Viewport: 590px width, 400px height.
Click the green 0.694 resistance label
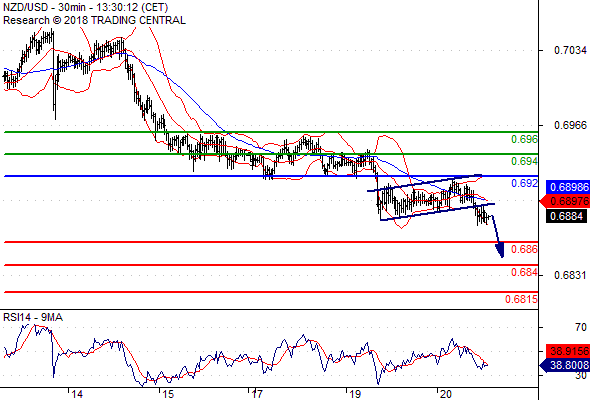524,161
